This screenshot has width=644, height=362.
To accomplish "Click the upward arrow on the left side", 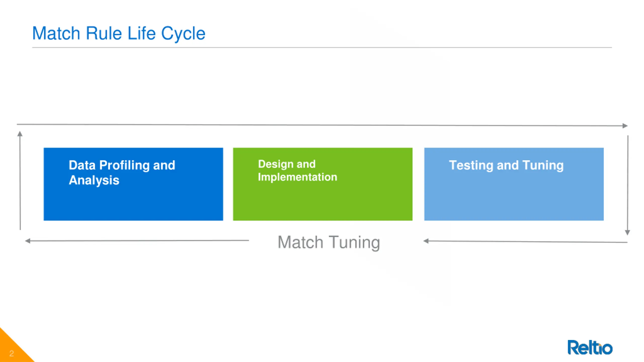I will point(20,180).
